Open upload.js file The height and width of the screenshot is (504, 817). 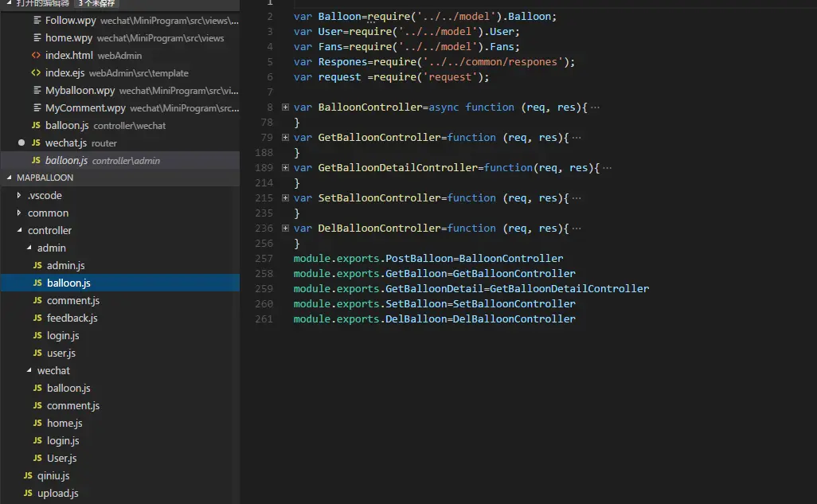point(119,493)
